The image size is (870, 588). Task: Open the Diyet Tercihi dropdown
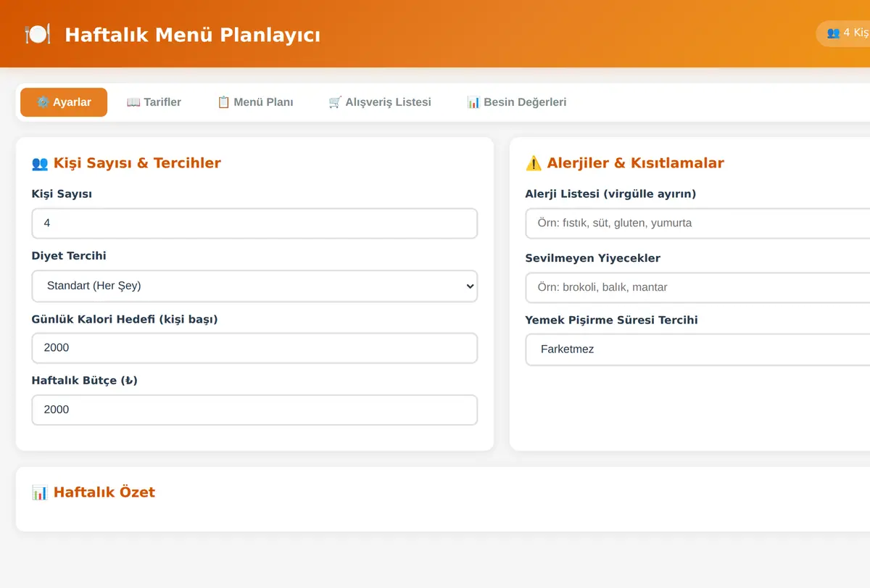pyautogui.click(x=254, y=286)
